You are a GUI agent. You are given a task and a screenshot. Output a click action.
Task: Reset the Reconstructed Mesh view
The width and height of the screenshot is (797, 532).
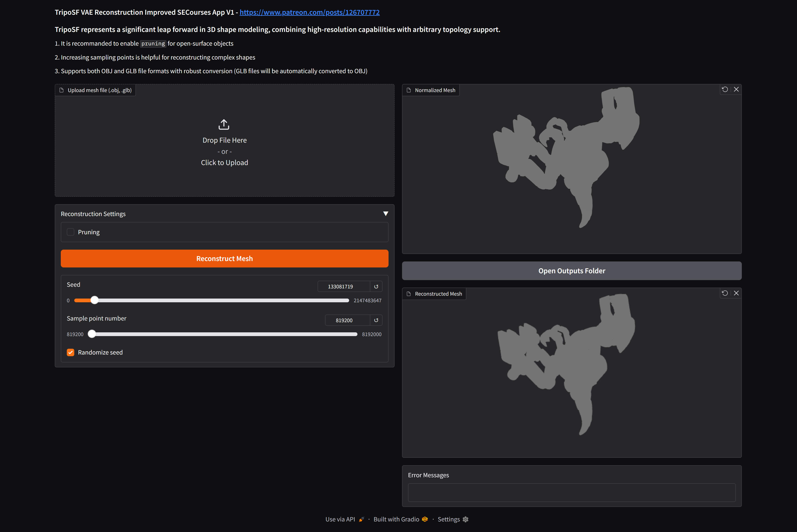click(x=725, y=293)
